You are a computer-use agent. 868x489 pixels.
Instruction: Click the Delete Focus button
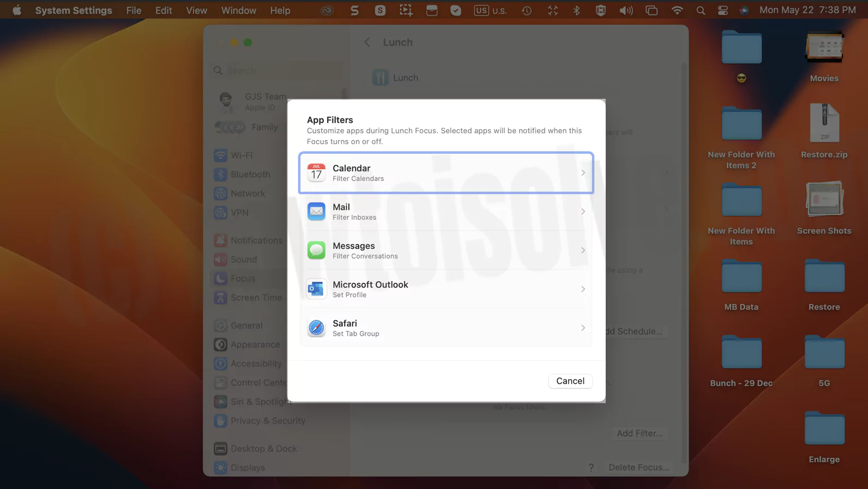(x=638, y=467)
